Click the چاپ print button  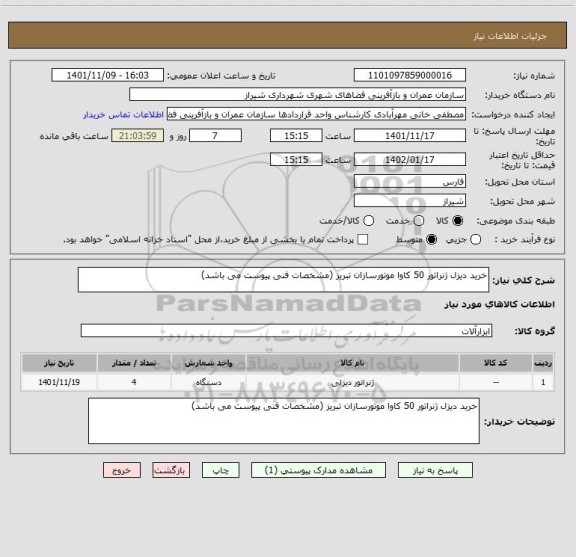221,470
